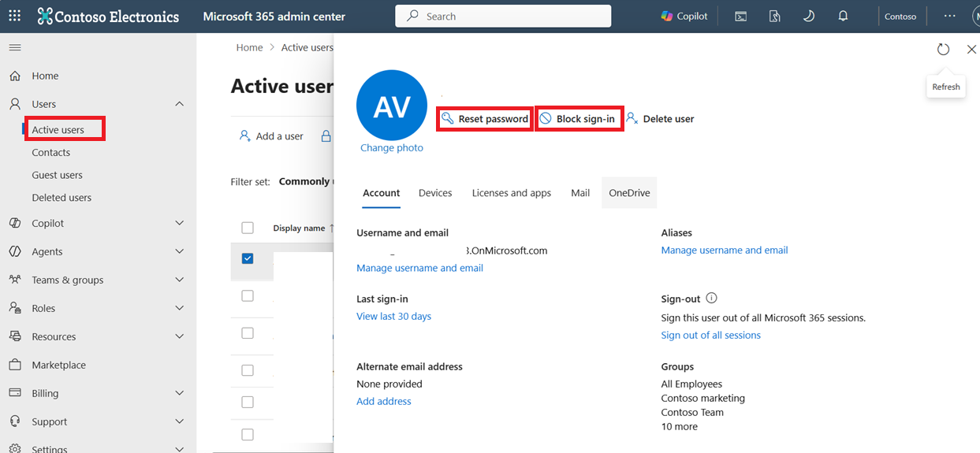This screenshot has height=453, width=980.
Task: Open the app launcher waffle icon
Action: click(15, 16)
